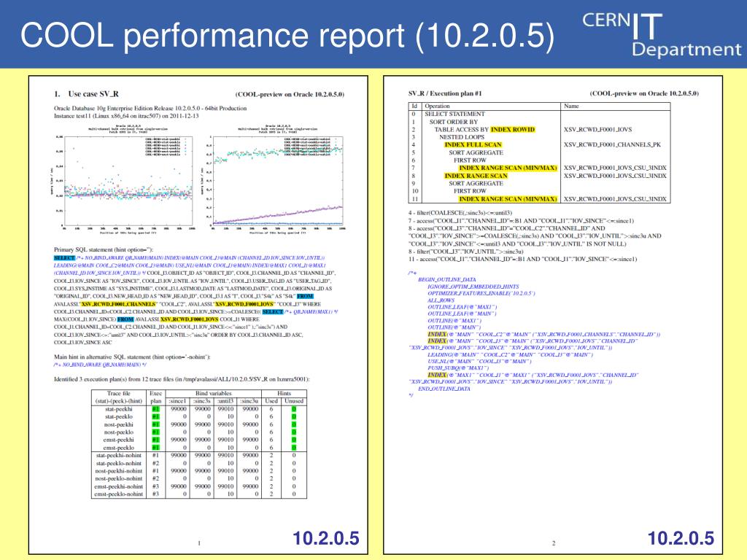Click the 'stat-peeklo-nohint' row label
Viewport: 747px width, 560px height.
(119, 463)
